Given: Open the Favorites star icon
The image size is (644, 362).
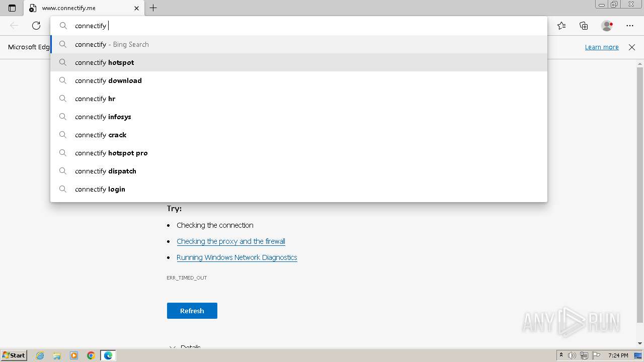Looking at the screenshot, I should (561, 26).
